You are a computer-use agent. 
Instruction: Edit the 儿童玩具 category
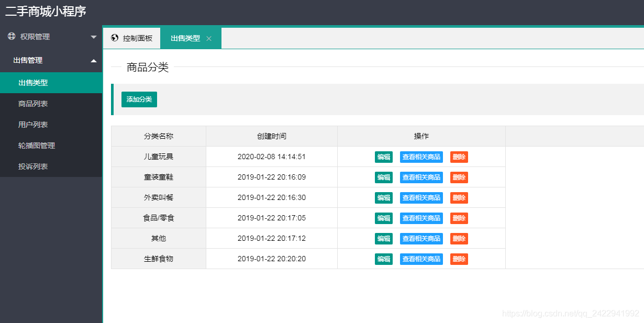tap(384, 157)
